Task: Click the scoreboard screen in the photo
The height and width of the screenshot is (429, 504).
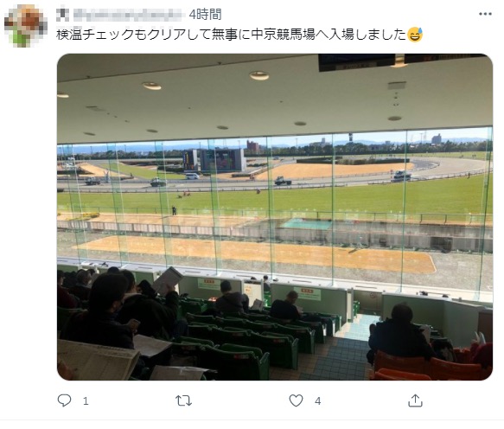Action: [x=214, y=160]
